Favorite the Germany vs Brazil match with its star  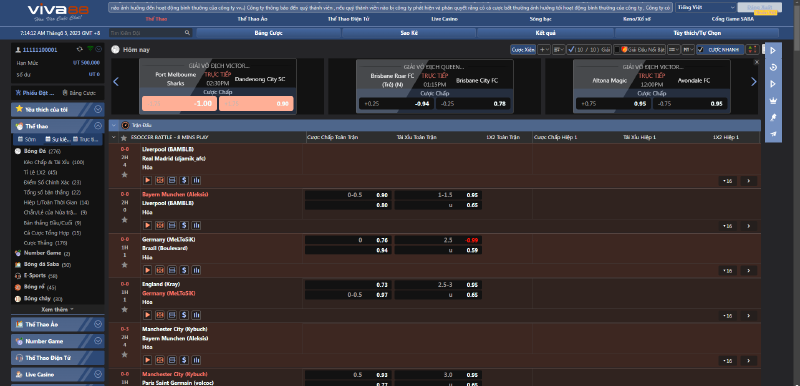point(124,265)
